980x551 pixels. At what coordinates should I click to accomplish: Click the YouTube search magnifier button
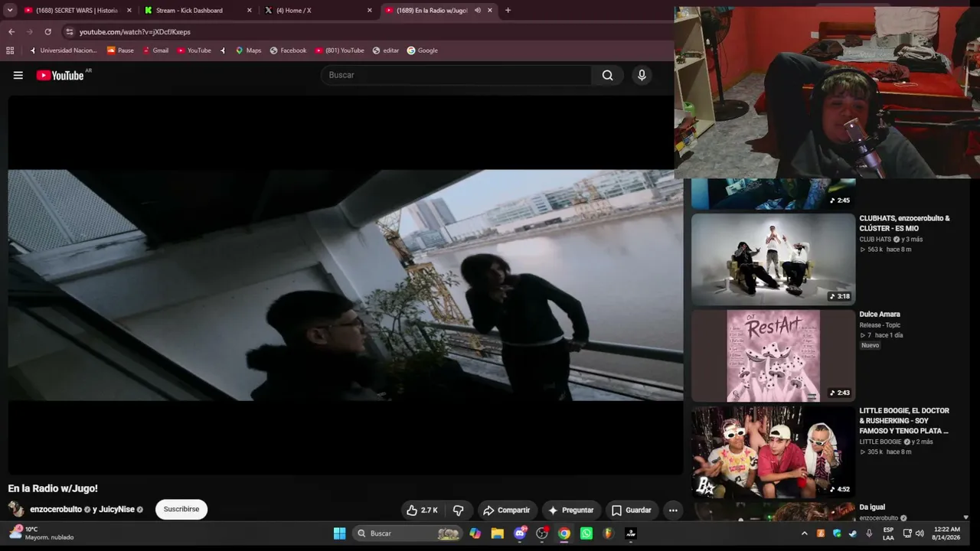[x=607, y=75]
